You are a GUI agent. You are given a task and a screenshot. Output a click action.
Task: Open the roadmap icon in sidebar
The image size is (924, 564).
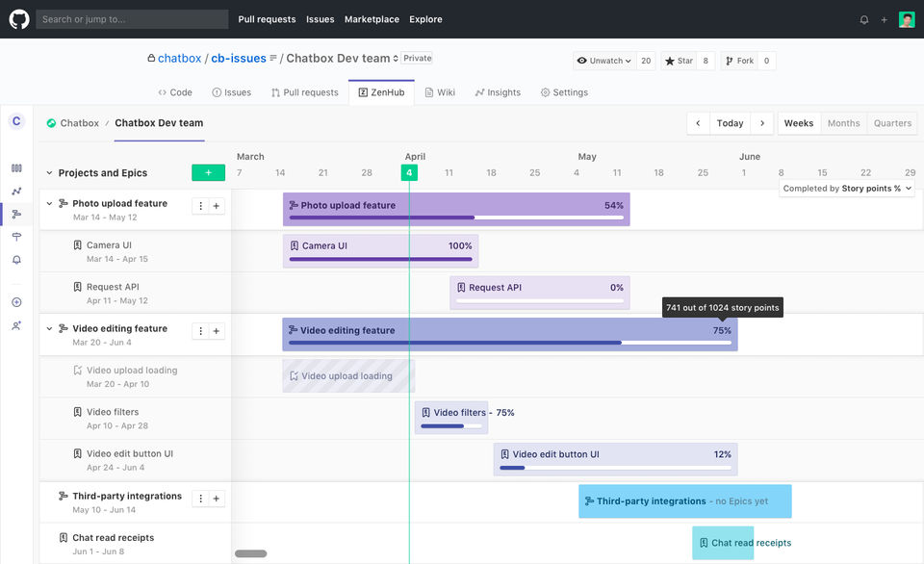tap(16, 214)
